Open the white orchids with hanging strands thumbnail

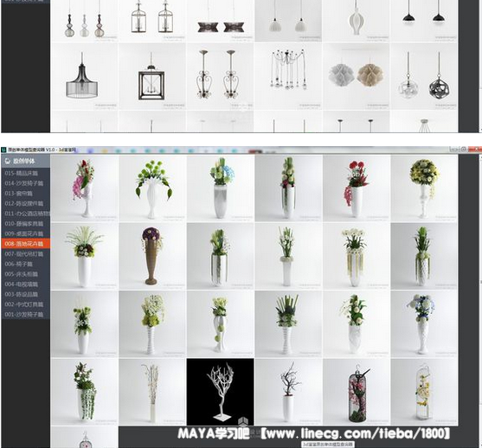[356, 256]
